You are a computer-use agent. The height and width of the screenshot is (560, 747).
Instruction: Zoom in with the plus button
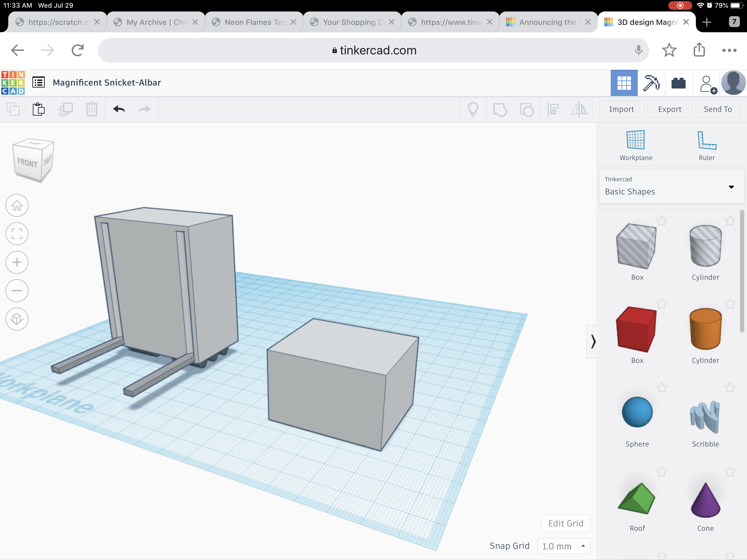click(17, 262)
